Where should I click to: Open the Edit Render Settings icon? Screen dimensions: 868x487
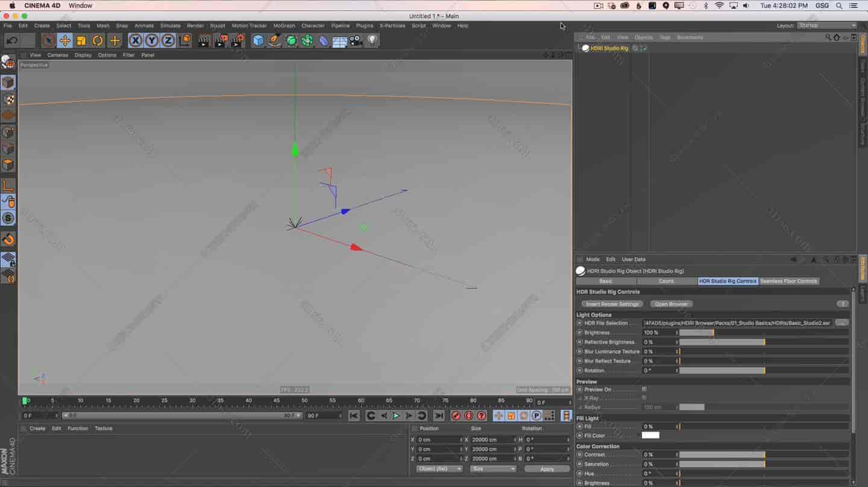tap(236, 40)
